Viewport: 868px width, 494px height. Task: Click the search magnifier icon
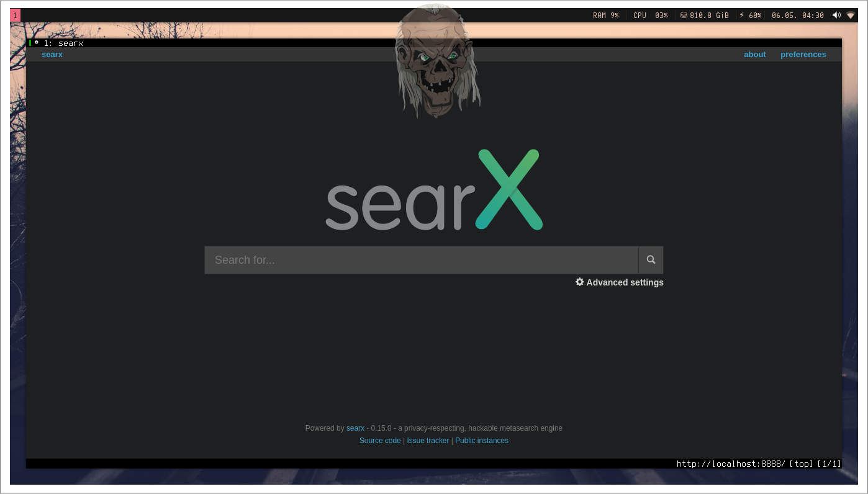click(650, 259)
